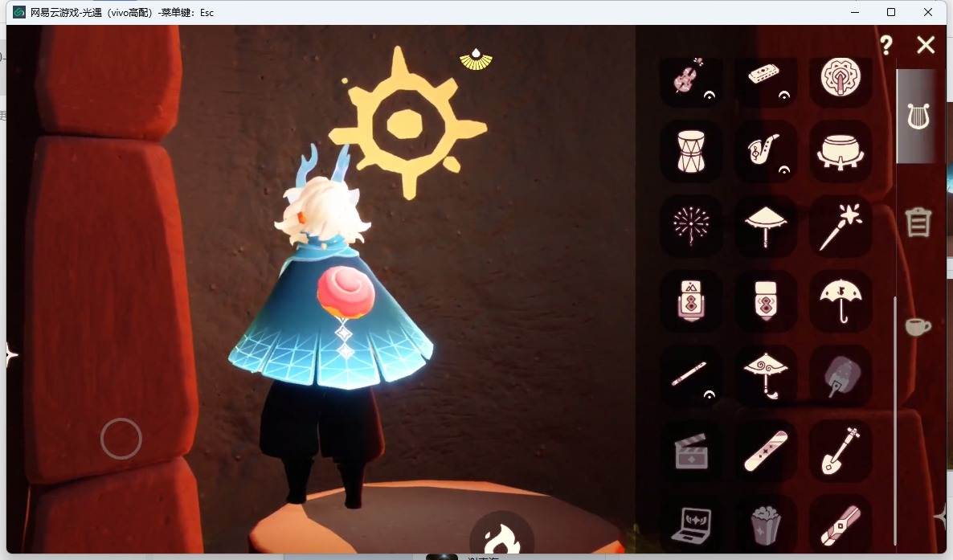The image size is (953, 560).
Task: Open the question mark help button
Action: click(x=886, y=44)
